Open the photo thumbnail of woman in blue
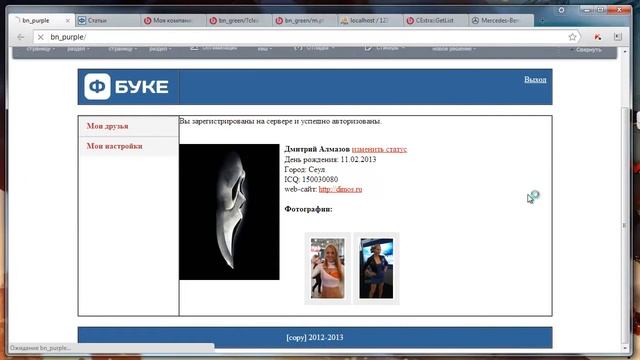 point(376,269)
